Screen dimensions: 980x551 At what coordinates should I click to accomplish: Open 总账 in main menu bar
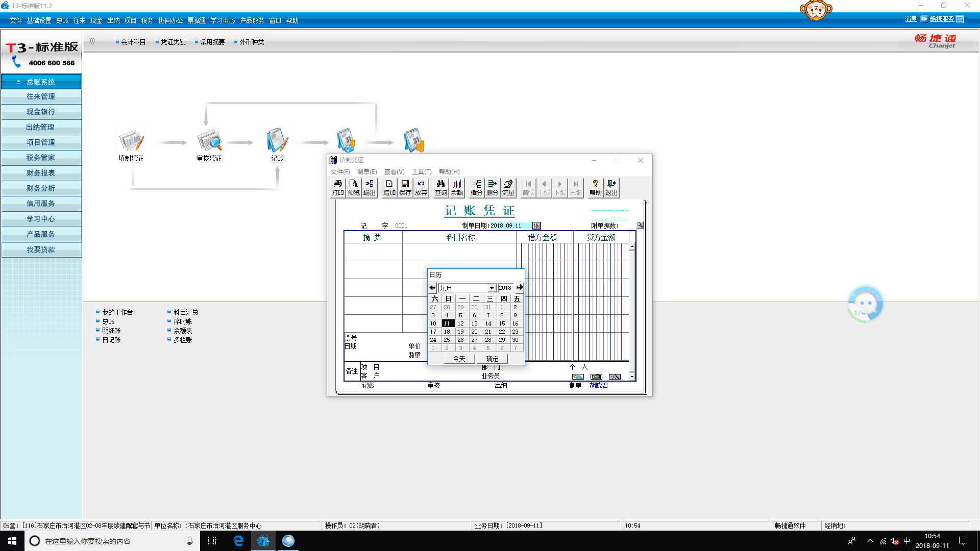coord(62,20)
